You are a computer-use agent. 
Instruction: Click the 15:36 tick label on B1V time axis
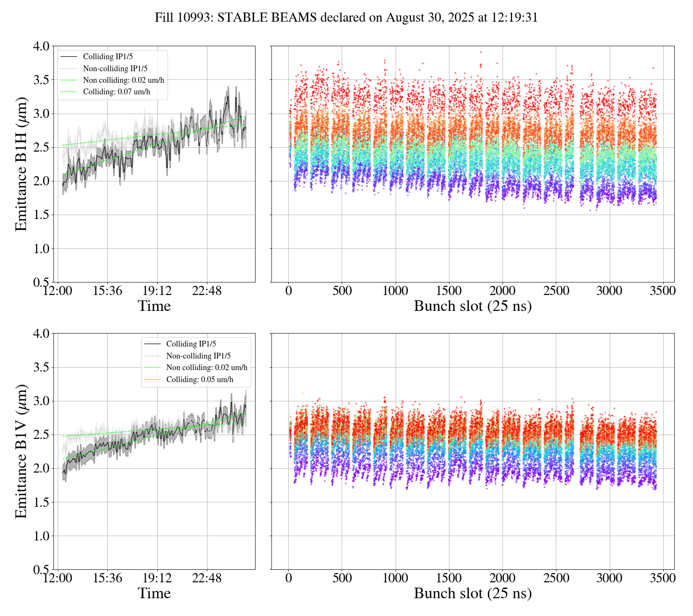[x=107, y=578]
